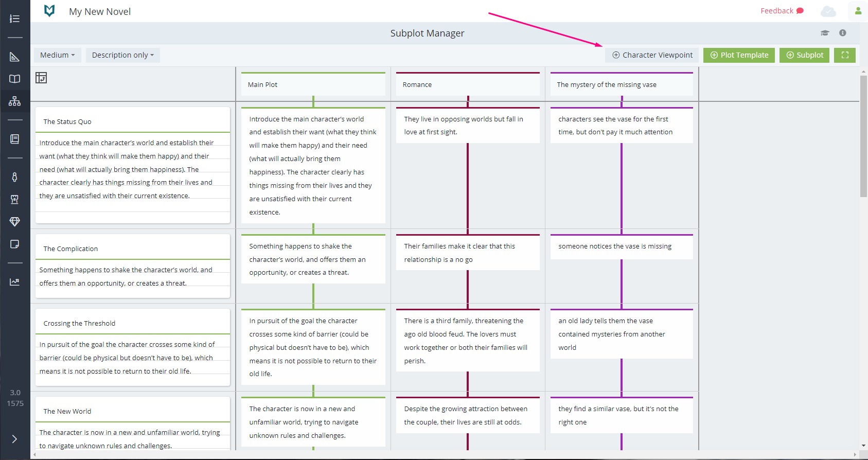
Task: Open the locations tower icon in sidebar
Action: [x=15, y=199]
